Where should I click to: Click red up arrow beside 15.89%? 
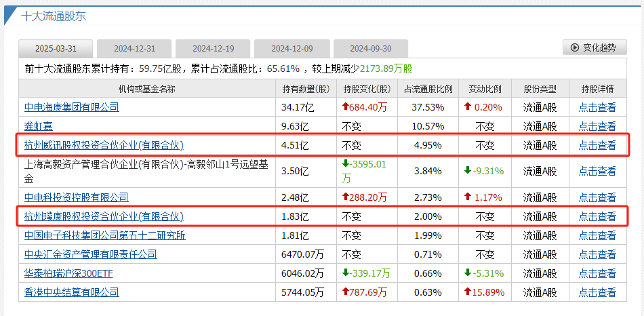tap(467, 292)
